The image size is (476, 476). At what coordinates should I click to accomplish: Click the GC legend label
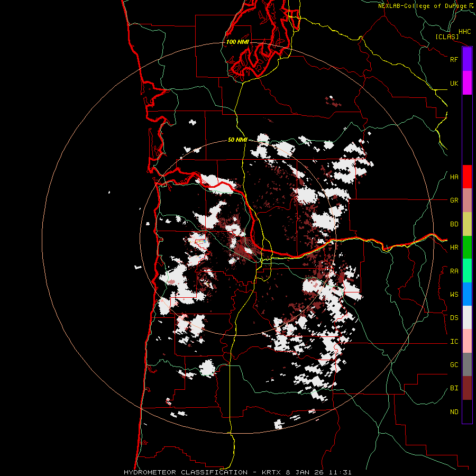pyautogui.click(x=454, y=365)
